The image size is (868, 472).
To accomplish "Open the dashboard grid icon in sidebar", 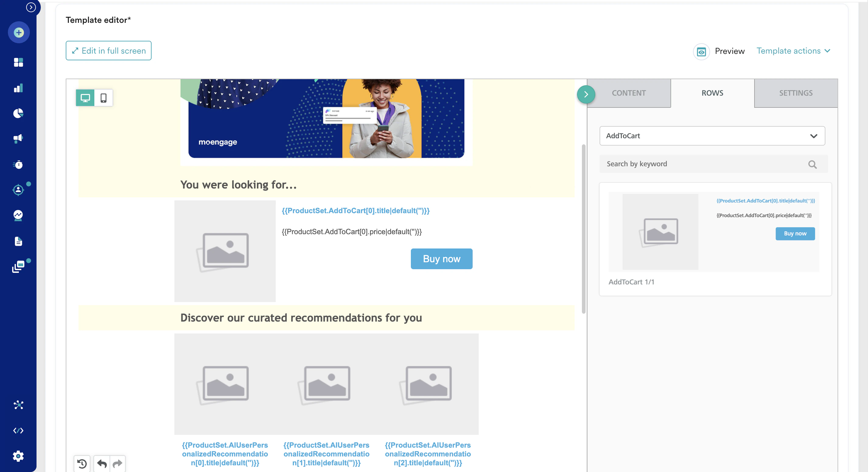I will tap(18, 62).
